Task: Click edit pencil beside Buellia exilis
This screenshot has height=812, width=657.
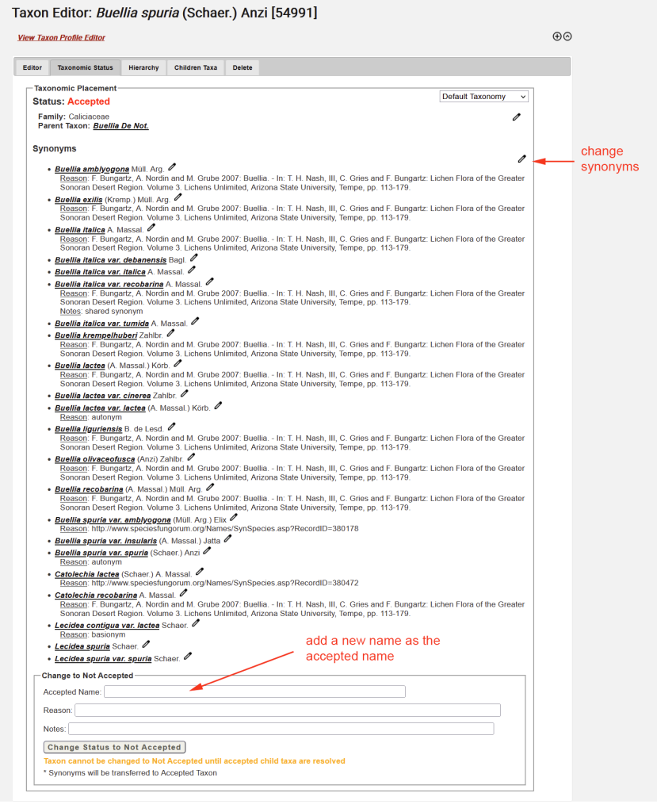Action: 178,197
